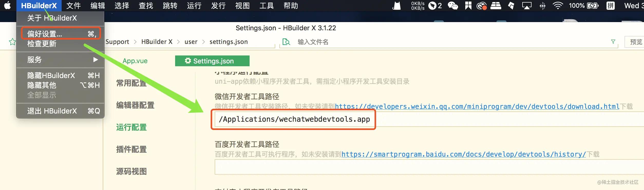Click the 预览 preview button

coord(635,42)
